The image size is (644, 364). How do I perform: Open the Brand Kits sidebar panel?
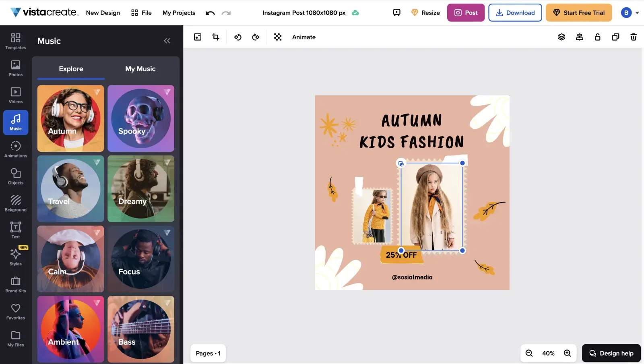pyautogui.click(x=16, y=284)
